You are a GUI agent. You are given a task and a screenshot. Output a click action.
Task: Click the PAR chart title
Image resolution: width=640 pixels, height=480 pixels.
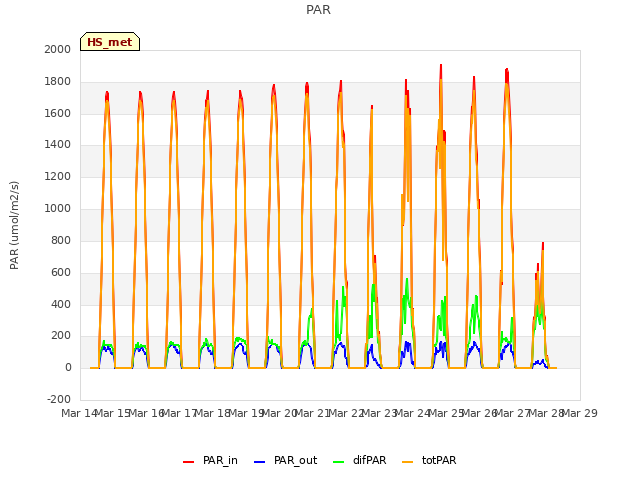318,10
